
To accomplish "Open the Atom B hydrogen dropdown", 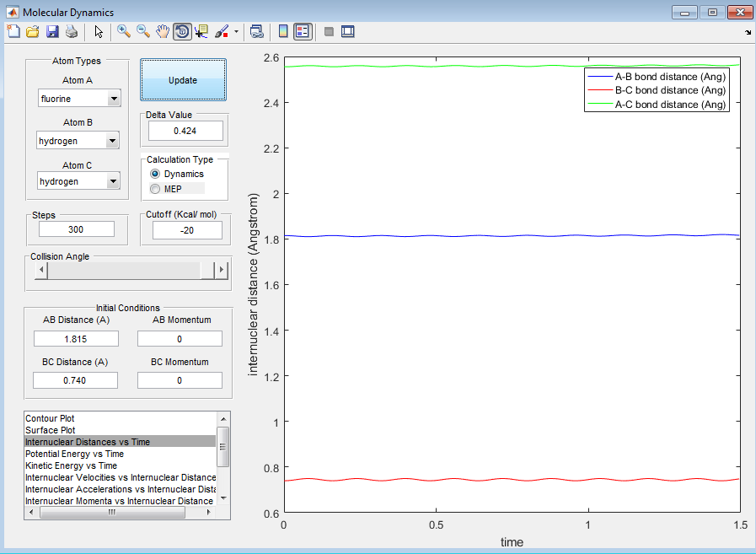I will [78, 141].
